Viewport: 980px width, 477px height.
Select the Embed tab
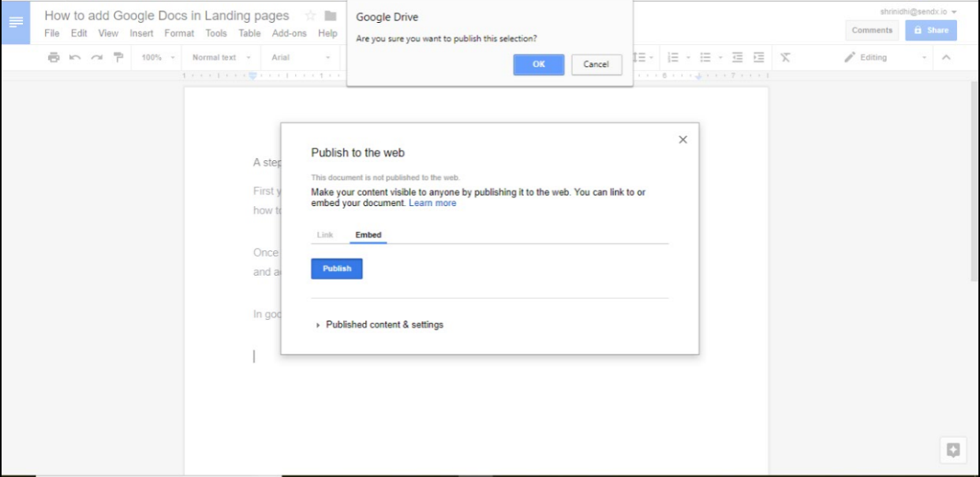[x=368, y=235]
